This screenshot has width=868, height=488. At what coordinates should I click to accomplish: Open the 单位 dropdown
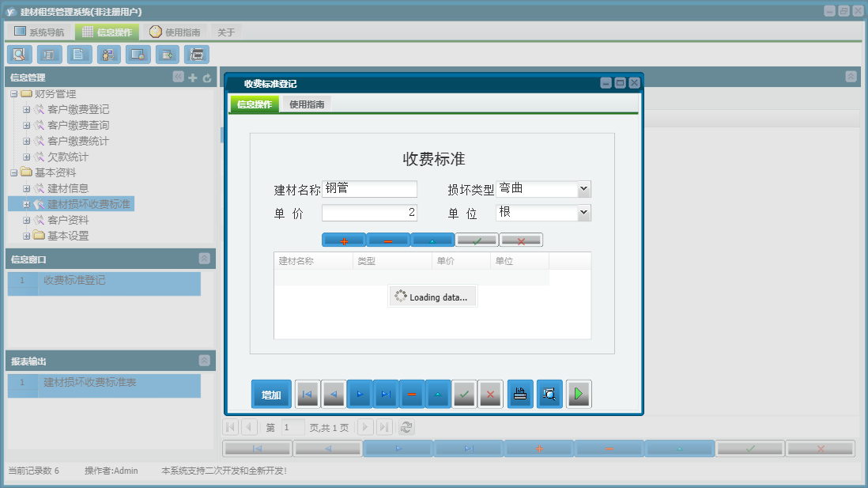(x=583, y=213)
